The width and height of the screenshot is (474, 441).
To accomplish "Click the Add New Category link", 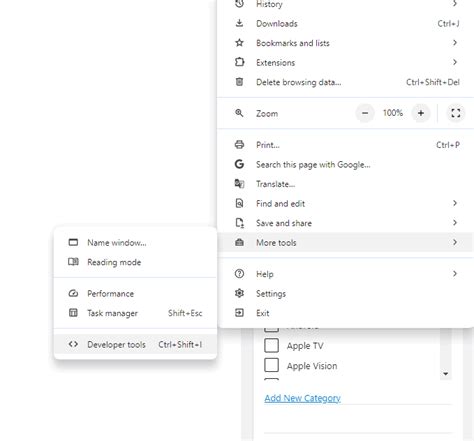I will coord(302,398).
